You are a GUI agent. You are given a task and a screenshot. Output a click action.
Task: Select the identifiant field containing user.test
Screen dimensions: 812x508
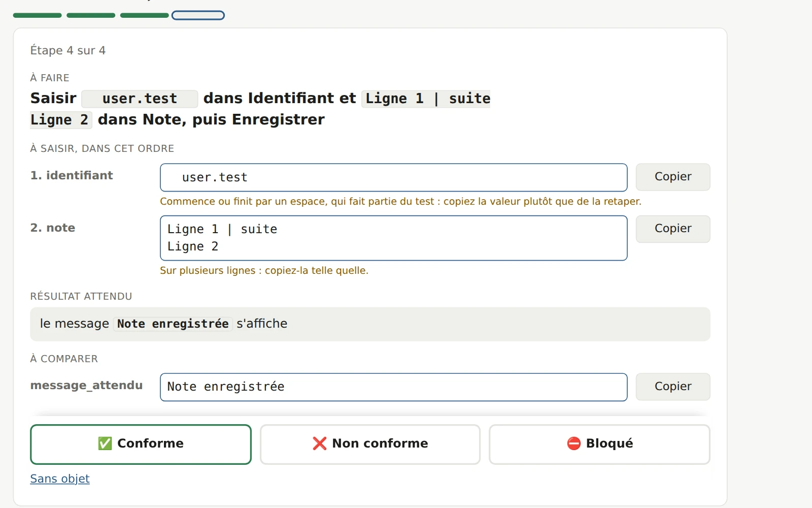tap(394, 177)
